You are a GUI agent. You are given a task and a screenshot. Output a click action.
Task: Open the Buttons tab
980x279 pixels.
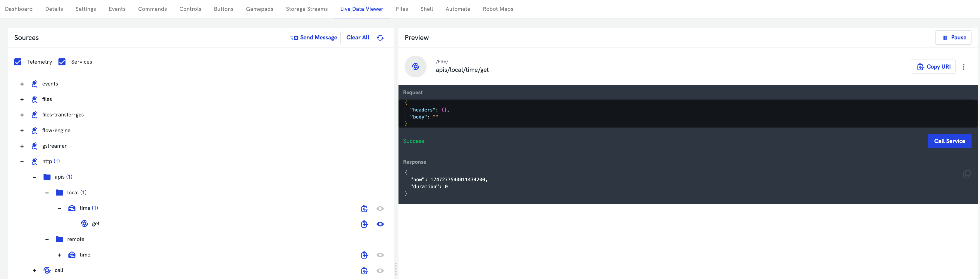coord(224,9)
